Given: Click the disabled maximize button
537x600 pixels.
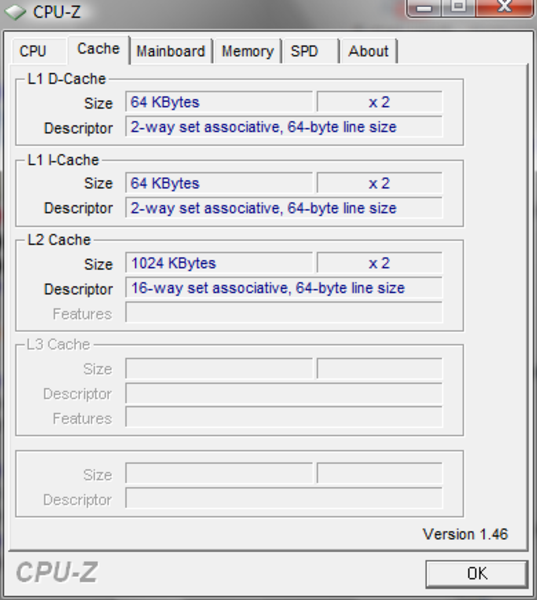Looking at the screenshot, I should point(459,8).
